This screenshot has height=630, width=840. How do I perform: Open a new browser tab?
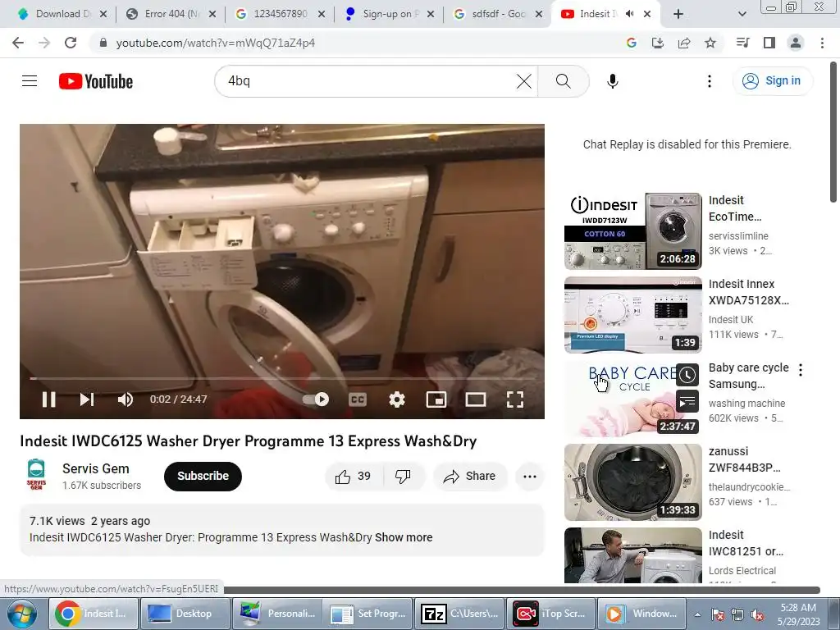(x=678, y=14)
